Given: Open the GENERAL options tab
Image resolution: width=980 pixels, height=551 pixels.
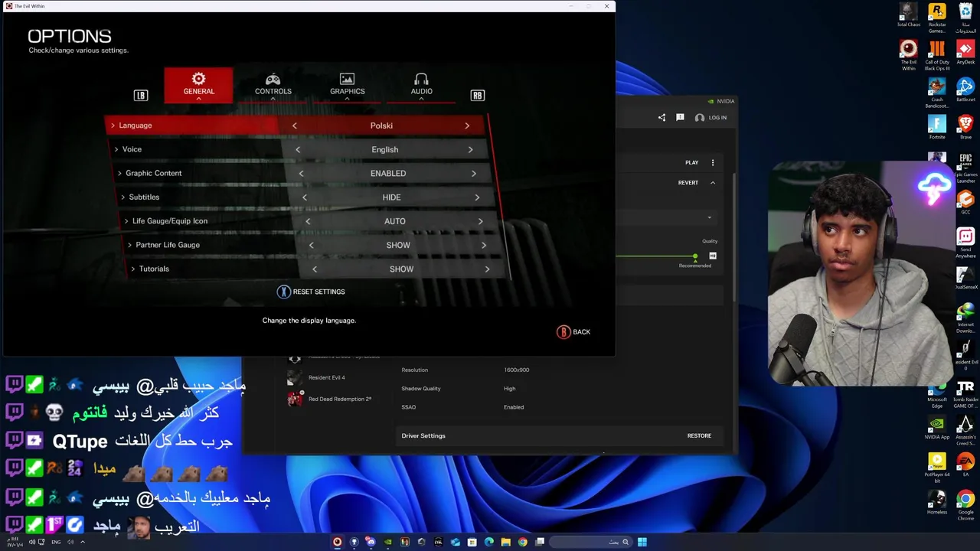Looking at the screenshot, I should point(198,83).
